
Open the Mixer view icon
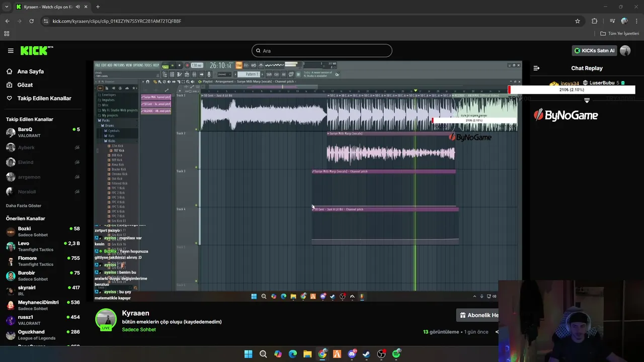pos(194,74)
